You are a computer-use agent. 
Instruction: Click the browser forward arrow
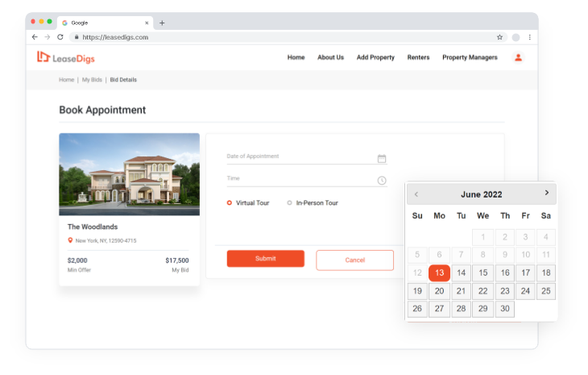click(48, 37)
